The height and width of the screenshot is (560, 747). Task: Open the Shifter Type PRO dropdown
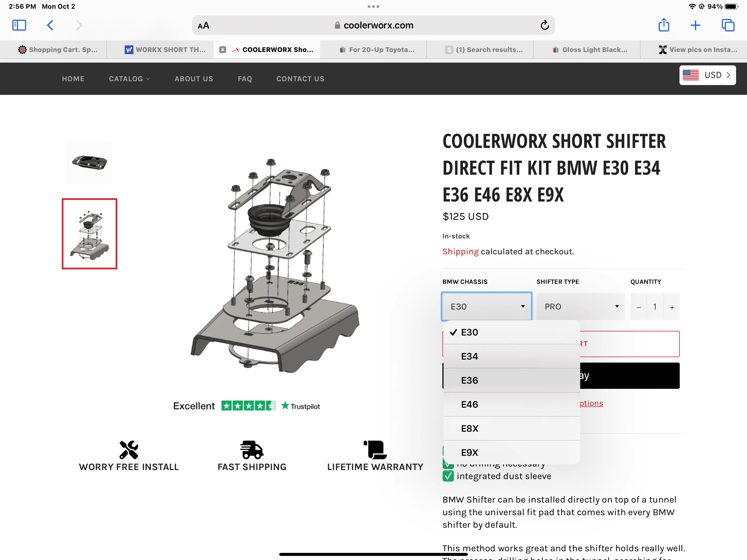pyautogui.click(x=580, y=306)
